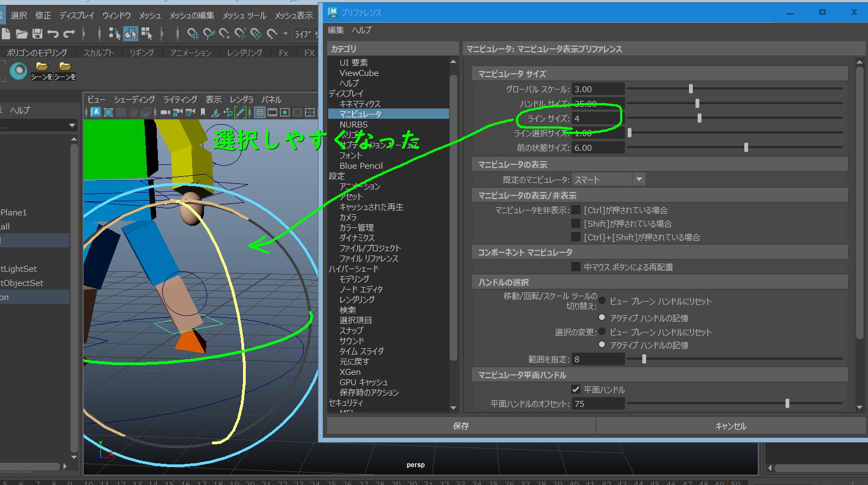This screenshot has height=485, width=868.
Task: Click the round teal shelf icon
Action: coord(18,71)
